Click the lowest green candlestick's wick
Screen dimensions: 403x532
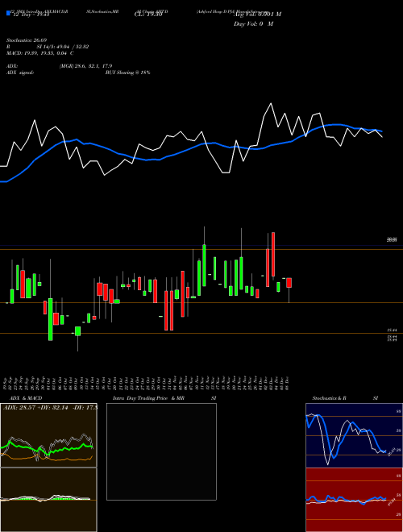77,343
